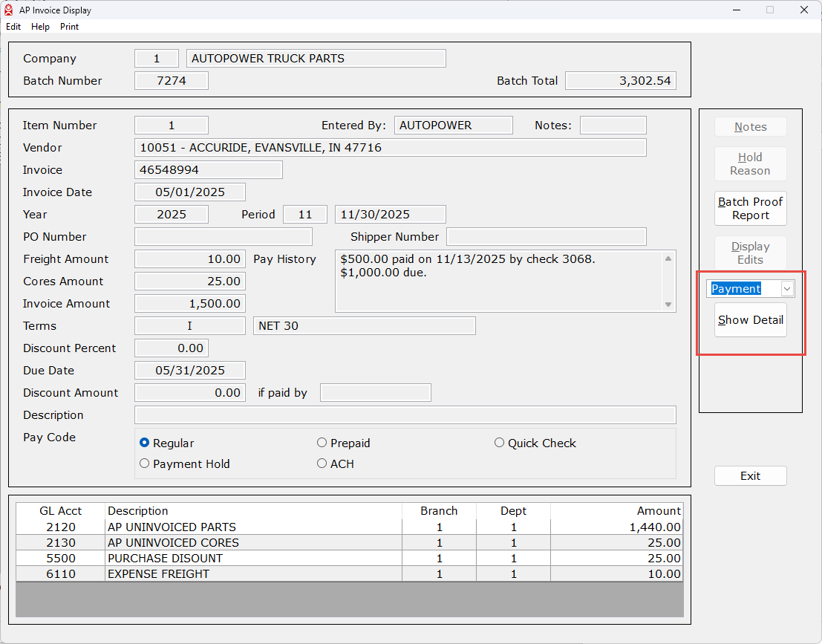Screen dimensions: 822x644
Task: Select the ACH pay code option
Action: tap(322, 464)
